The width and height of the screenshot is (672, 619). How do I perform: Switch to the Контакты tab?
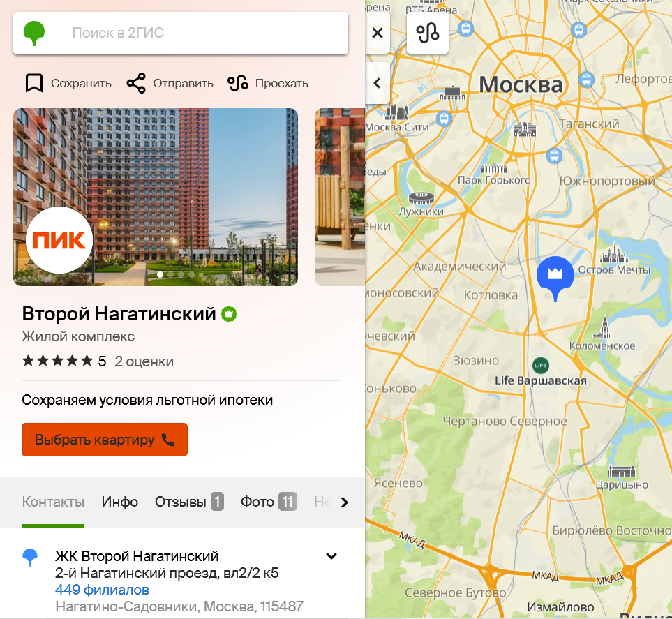point(53,502)
